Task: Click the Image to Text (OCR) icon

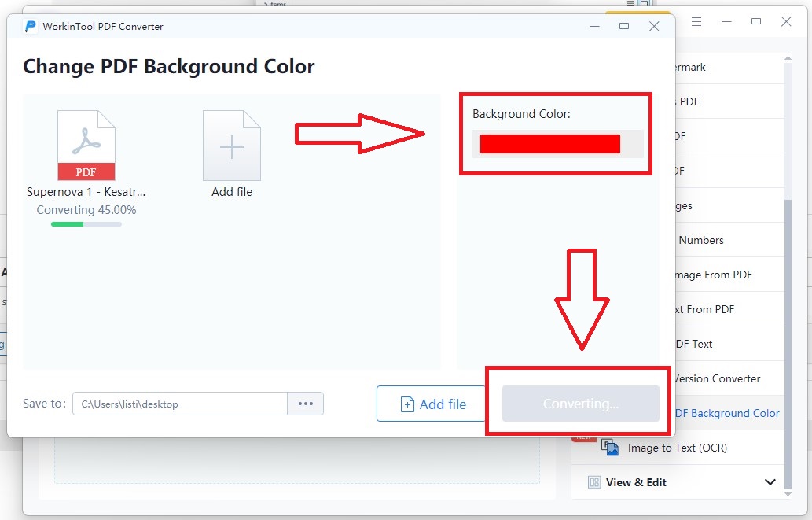Action: tap(610, 448)
